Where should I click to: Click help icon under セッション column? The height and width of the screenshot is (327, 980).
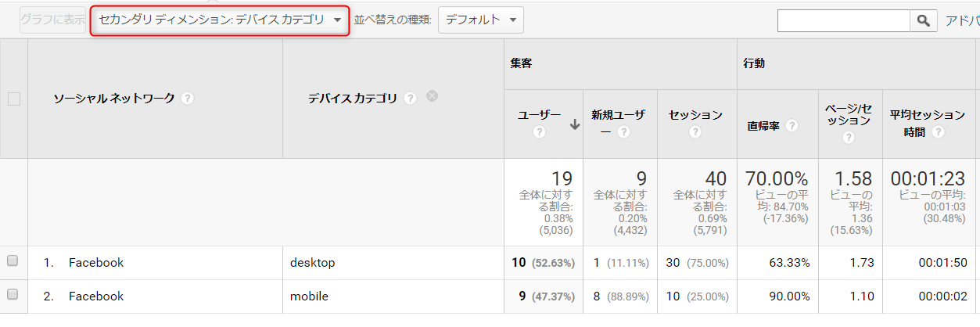click(695, 132)
